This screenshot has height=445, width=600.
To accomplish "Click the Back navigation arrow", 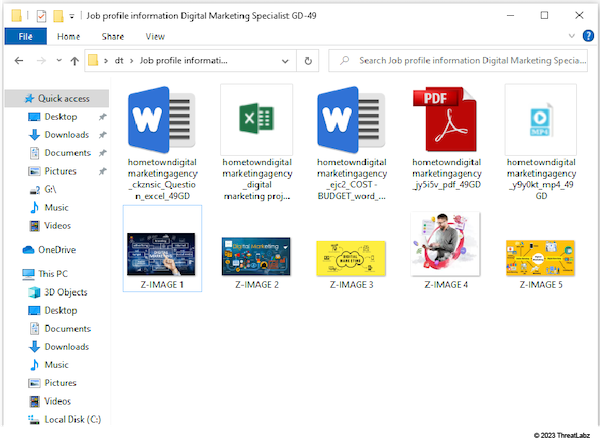I will (x=19, y=61).
